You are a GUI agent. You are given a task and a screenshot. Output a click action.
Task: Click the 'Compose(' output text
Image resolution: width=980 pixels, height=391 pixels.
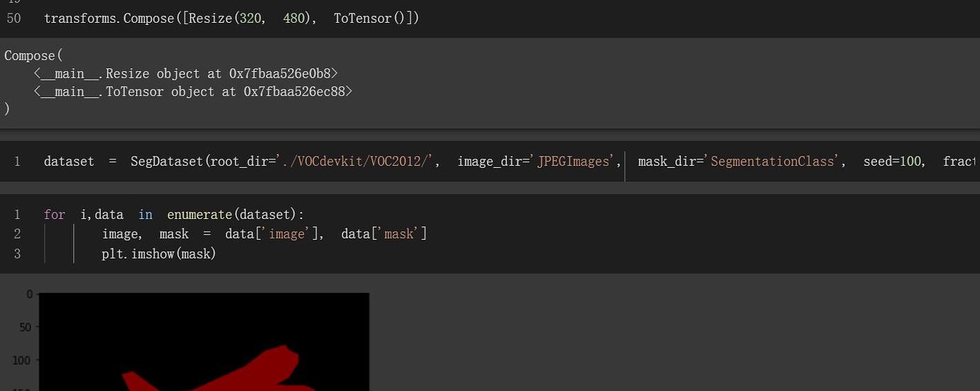tap(33, 55)
